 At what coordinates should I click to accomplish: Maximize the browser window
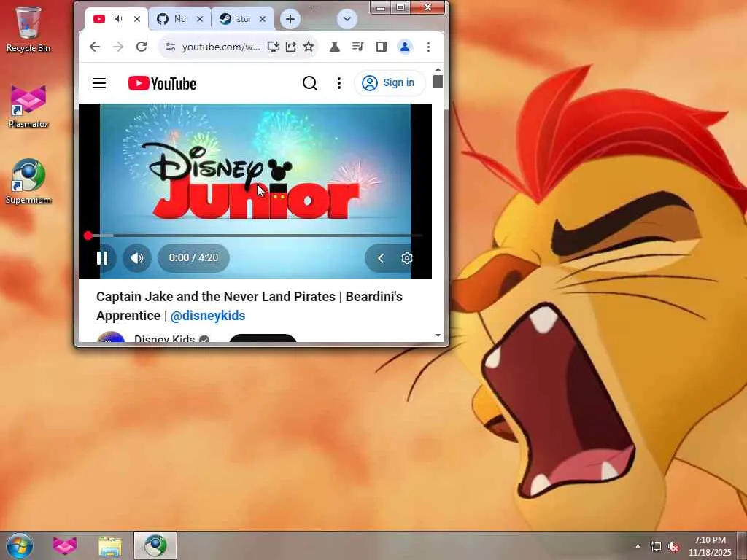400,7
